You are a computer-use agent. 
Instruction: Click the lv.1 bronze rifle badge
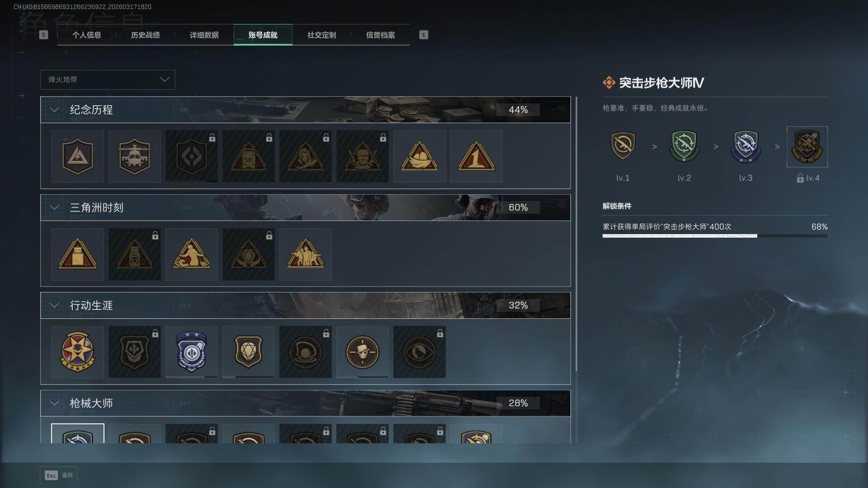coord(623,145)
